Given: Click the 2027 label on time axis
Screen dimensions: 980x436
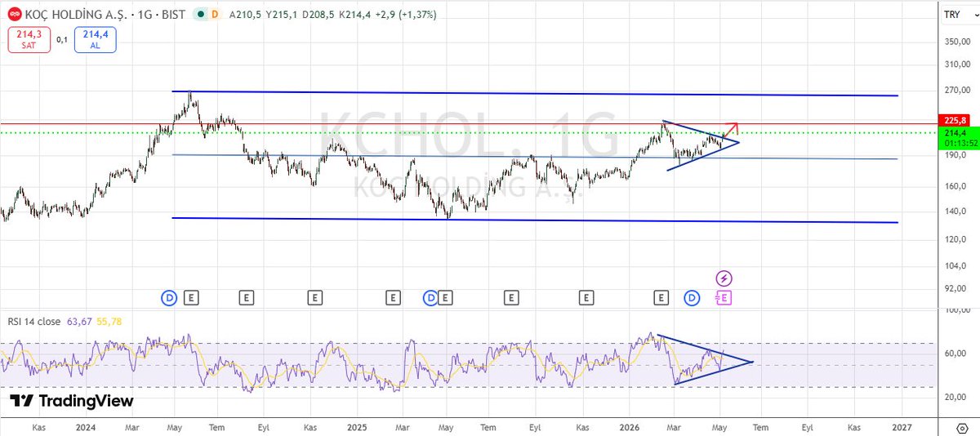Looking at the screenshot, I should 902,427.
